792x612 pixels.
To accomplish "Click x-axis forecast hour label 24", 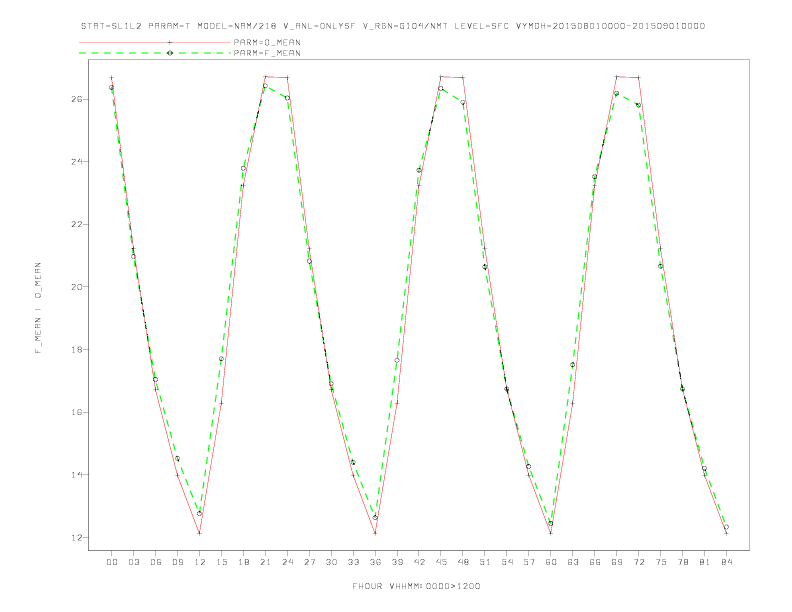I will 287,562.
